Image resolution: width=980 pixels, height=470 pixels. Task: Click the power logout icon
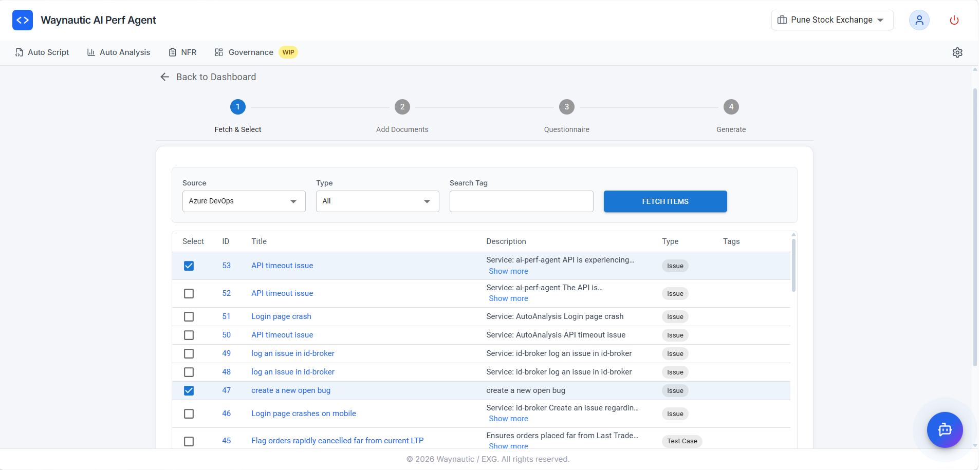(x=954, y=20)
